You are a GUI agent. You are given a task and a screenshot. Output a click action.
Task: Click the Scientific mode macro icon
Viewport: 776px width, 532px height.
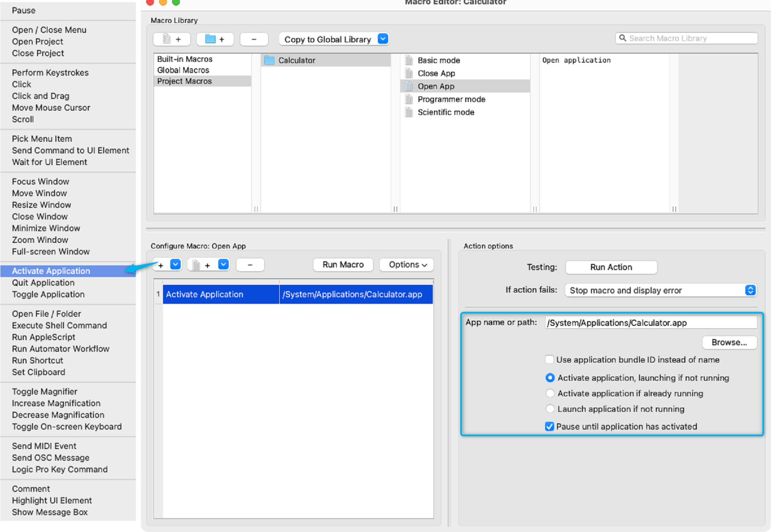(409, 112)
